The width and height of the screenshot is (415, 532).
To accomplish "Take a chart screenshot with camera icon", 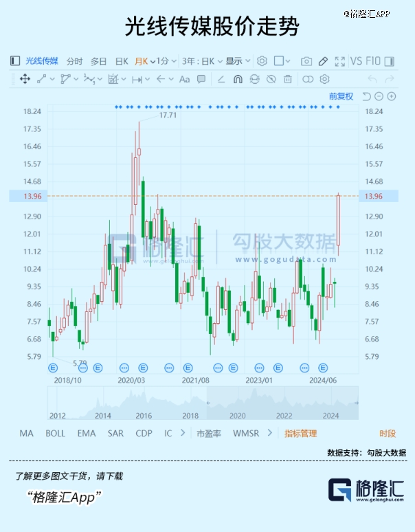I will coord(307,61).
